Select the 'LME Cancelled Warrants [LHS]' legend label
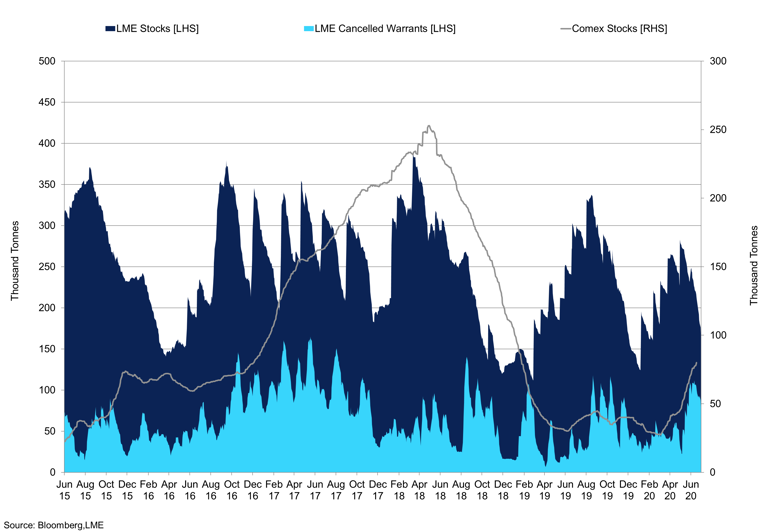The image size is (770, 532). (384, 29)
